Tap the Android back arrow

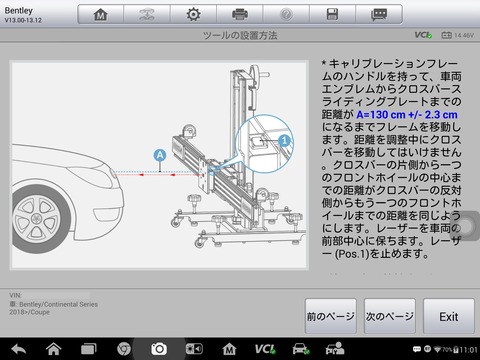click(x=19, y=349)
